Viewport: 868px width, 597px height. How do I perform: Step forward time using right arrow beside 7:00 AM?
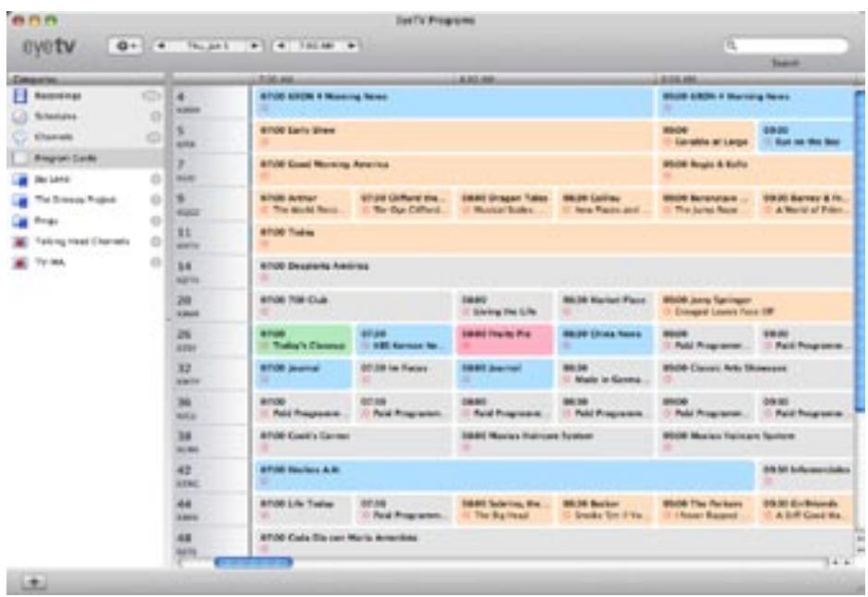tap(352, 46)
